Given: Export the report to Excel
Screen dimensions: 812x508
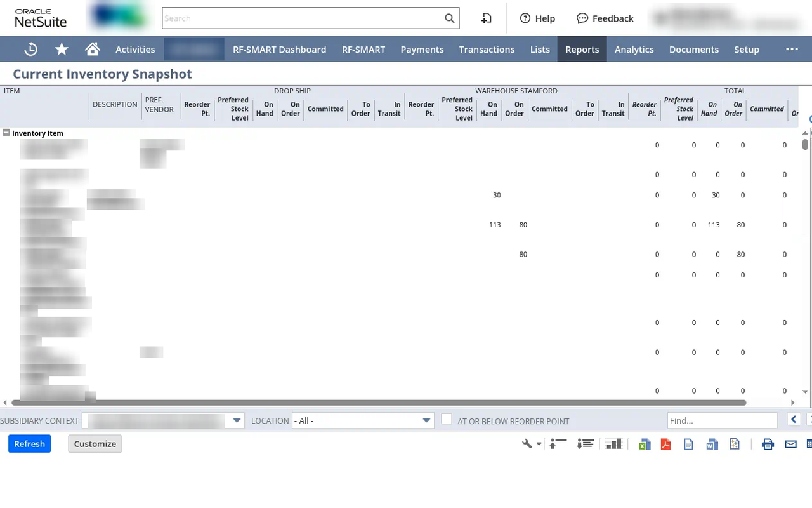Looking at the screenshot, I should pos(645,444).
